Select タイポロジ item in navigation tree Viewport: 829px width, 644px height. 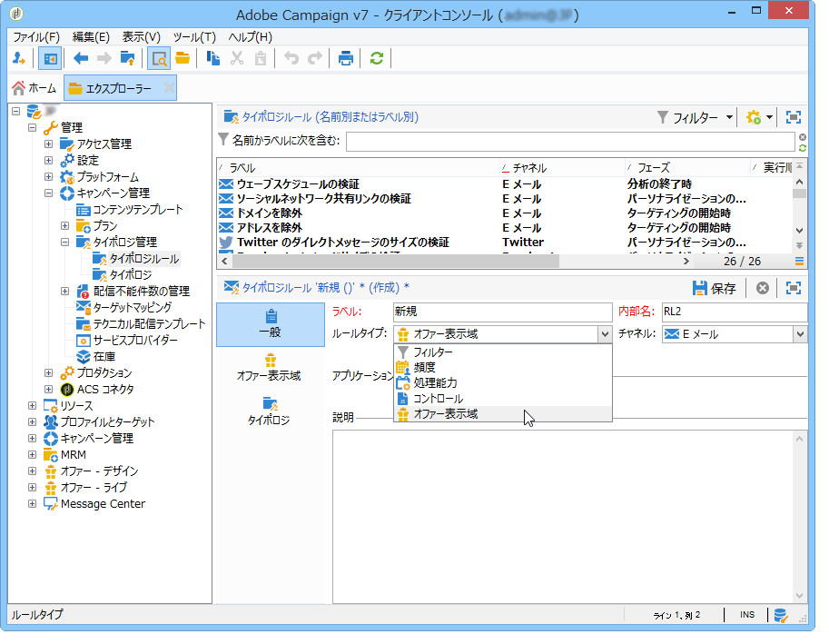point(131,275)
